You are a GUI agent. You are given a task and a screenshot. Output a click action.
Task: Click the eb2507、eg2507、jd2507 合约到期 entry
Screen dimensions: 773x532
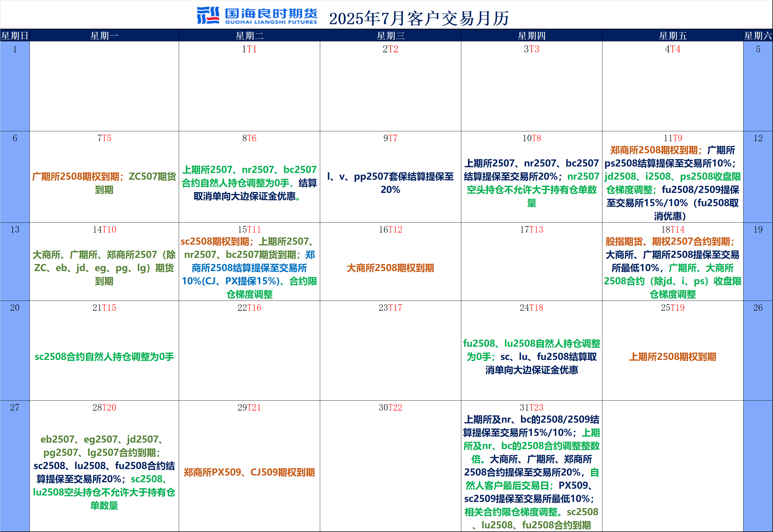[x=103, y=446]
